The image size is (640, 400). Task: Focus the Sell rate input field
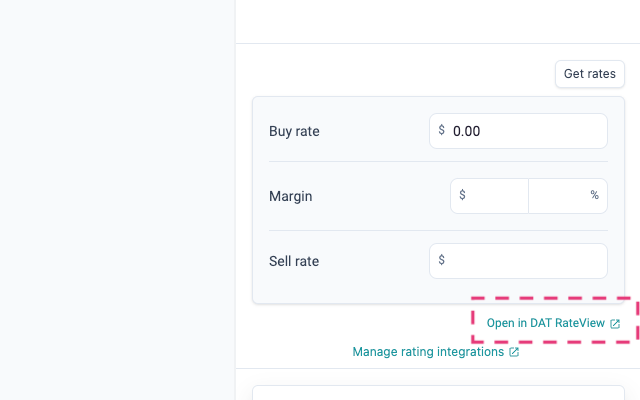click(x=526, y=261)
